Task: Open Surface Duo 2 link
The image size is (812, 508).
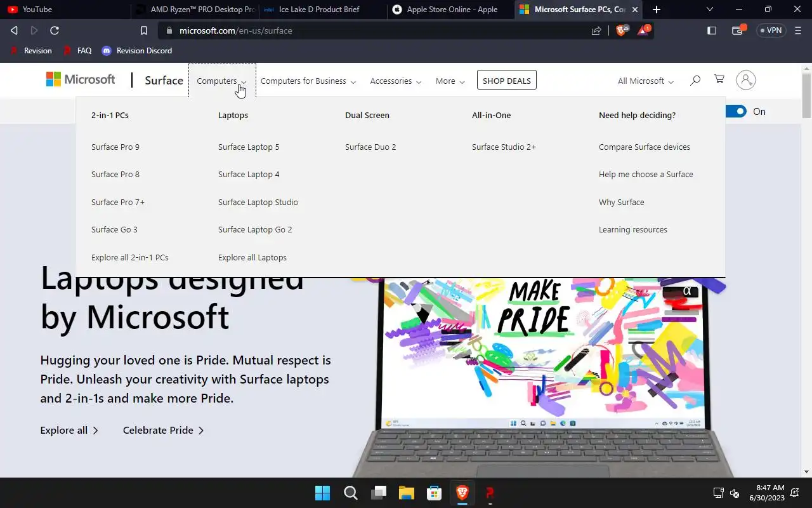Action: tap(370, 147)
